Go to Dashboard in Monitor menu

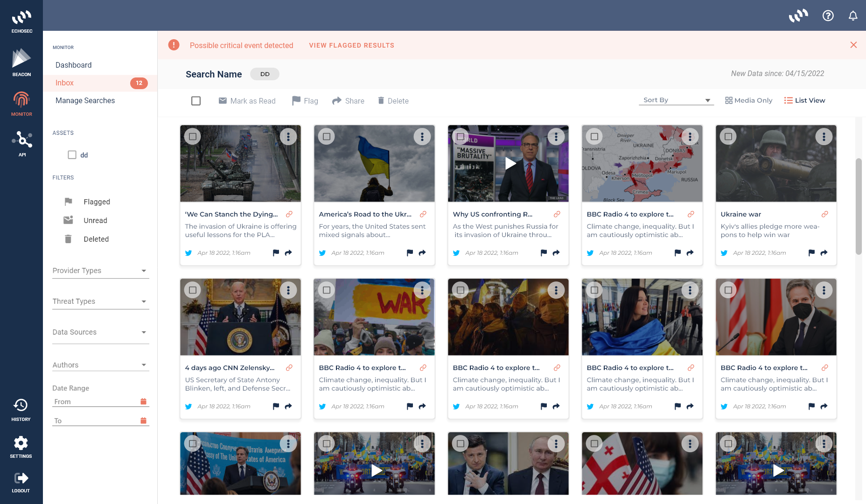73,65
